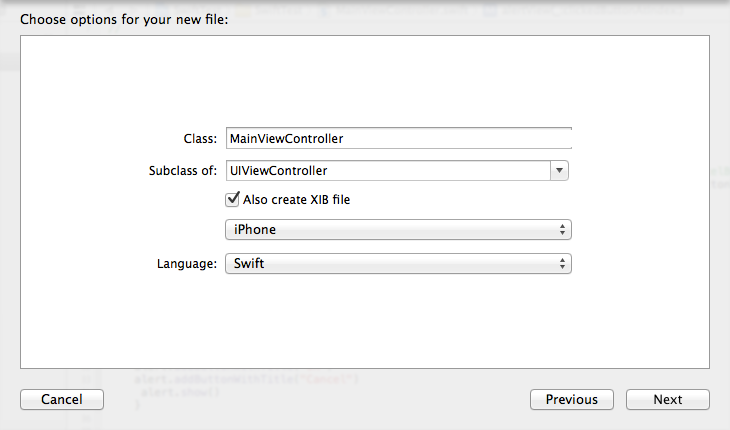The image size is (730, 430).
Task: Open the iPhone device popup menu
Action: tap(399, 229)
